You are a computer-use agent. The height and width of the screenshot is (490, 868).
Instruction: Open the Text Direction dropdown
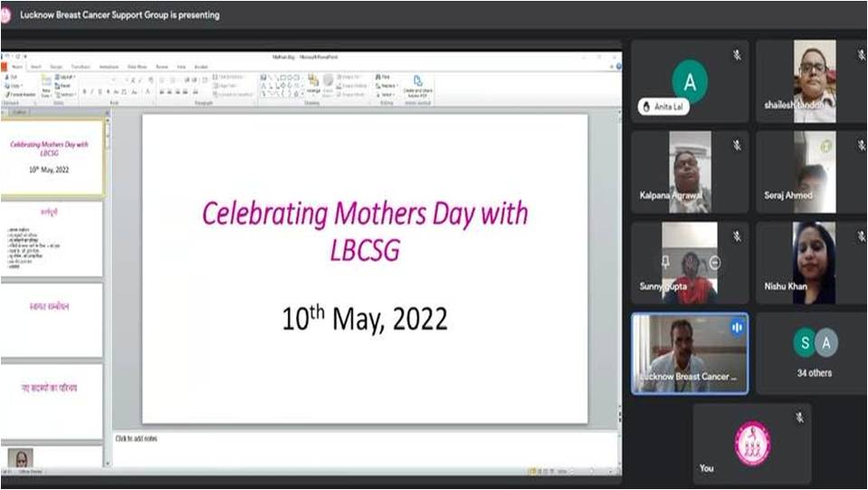[231, 77]
